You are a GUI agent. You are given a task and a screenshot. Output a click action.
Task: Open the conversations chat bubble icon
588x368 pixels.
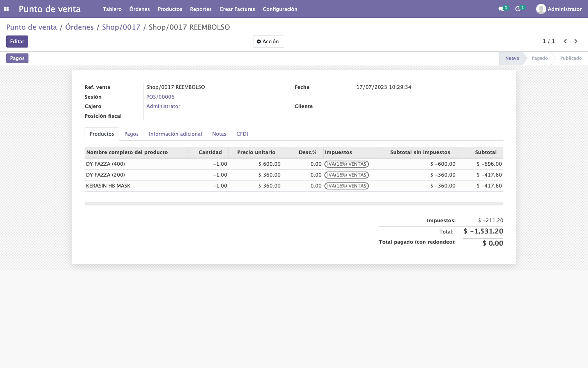pos(501,9)
